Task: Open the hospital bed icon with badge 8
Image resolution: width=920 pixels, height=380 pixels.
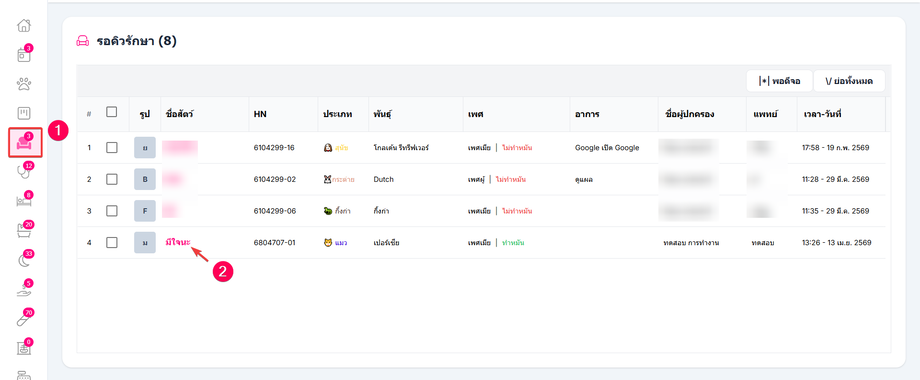Action: pyautogui.click(x=23, y=201)
